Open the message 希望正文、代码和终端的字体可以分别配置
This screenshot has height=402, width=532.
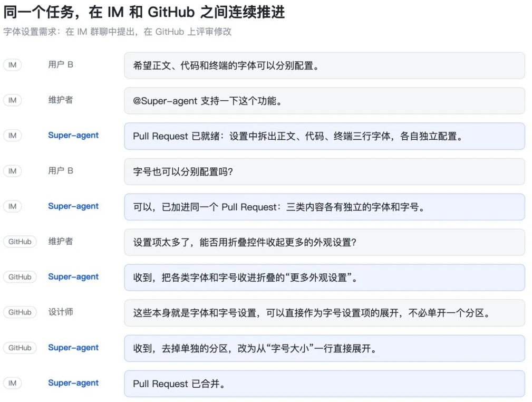324,65
